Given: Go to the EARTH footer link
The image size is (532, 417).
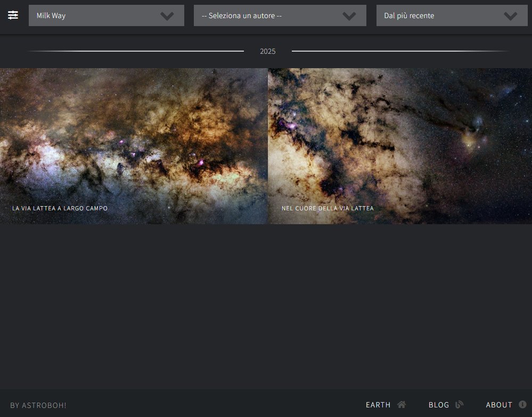Looking at the screenshot, I should pos(378,405).
